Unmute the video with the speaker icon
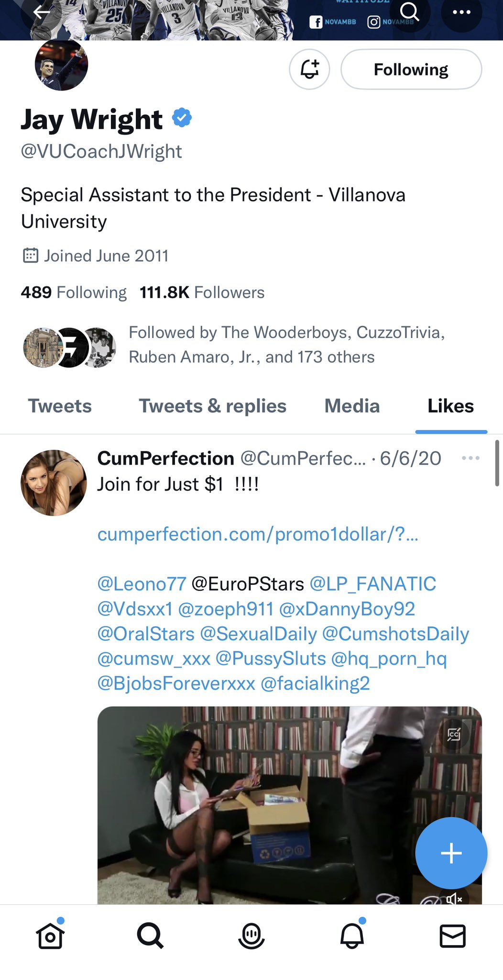Viewport: 503px width, 980px height. click(454, 899)
